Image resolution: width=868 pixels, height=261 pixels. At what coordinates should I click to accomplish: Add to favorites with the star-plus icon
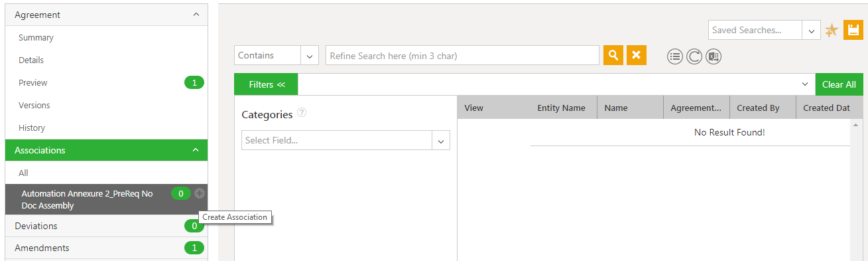tap(832, 30)
